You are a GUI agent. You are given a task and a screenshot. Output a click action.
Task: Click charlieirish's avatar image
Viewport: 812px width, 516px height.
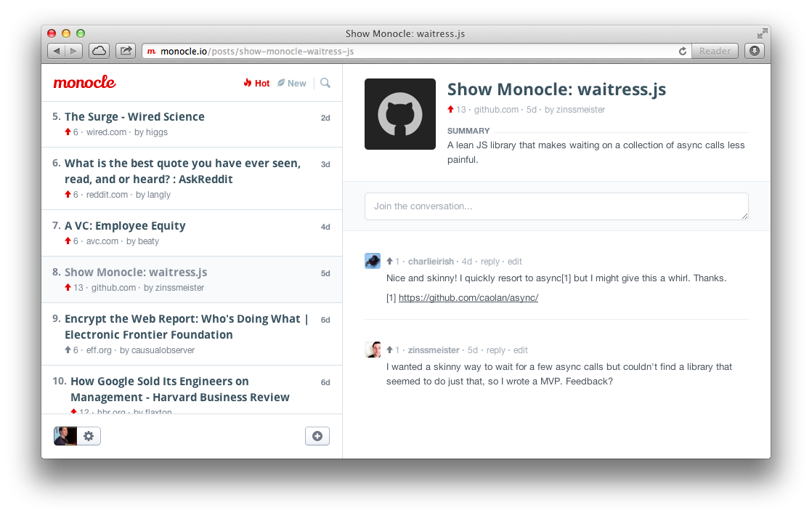(373, 261)
